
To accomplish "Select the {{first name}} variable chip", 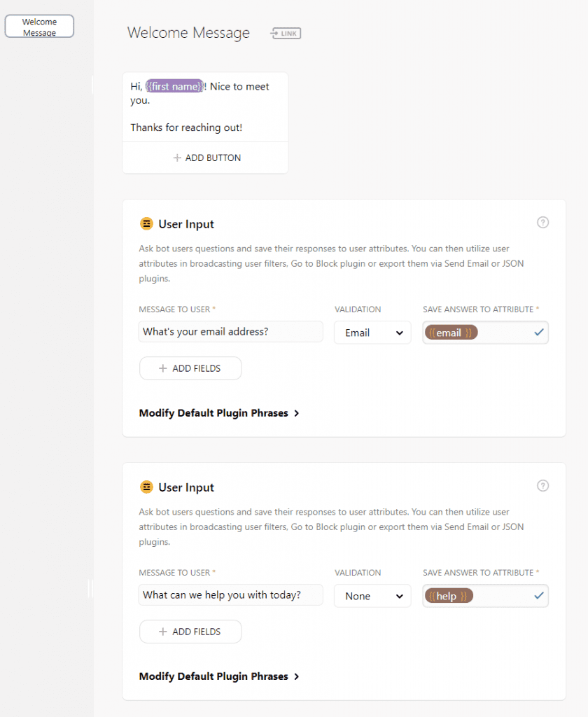I will click(x=174, y=86).
